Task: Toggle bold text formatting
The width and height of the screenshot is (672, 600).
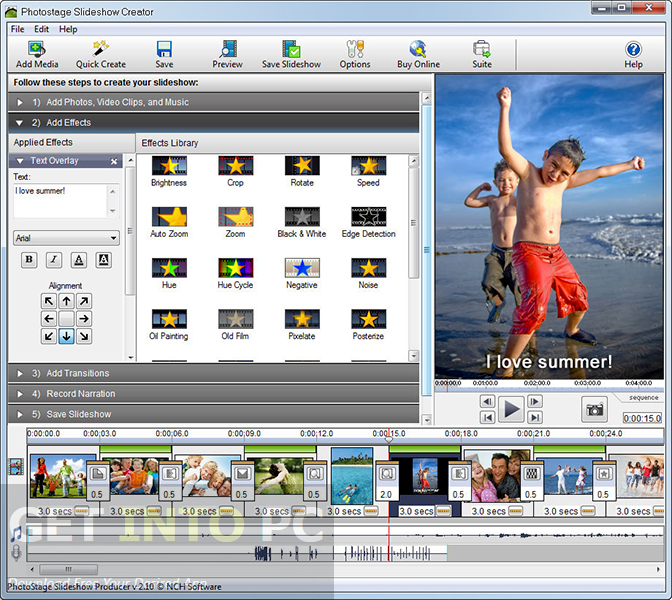Action: point(29,260)
